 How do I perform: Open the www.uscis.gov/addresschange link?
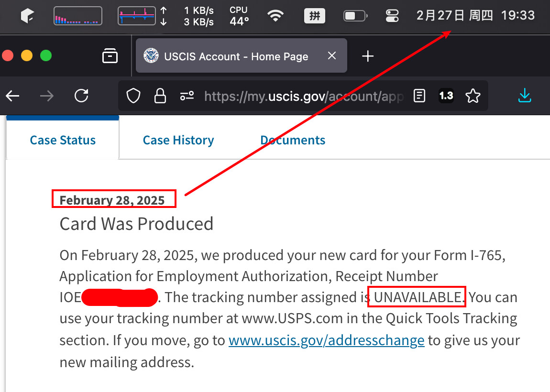tap(327, 340)
